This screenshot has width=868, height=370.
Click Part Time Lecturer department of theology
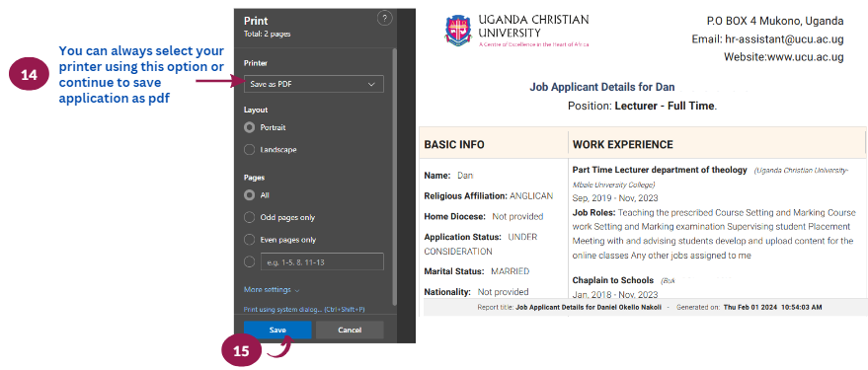(660, 171)
